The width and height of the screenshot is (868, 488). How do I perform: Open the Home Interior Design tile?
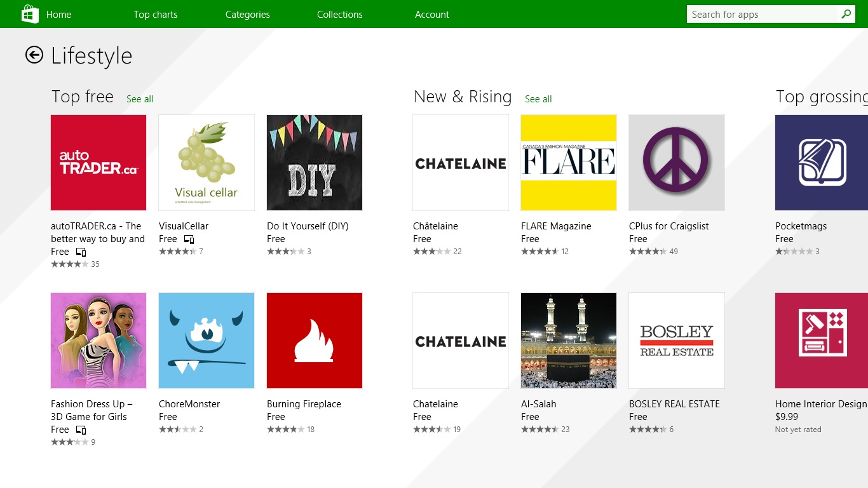[x=822, y=341]
